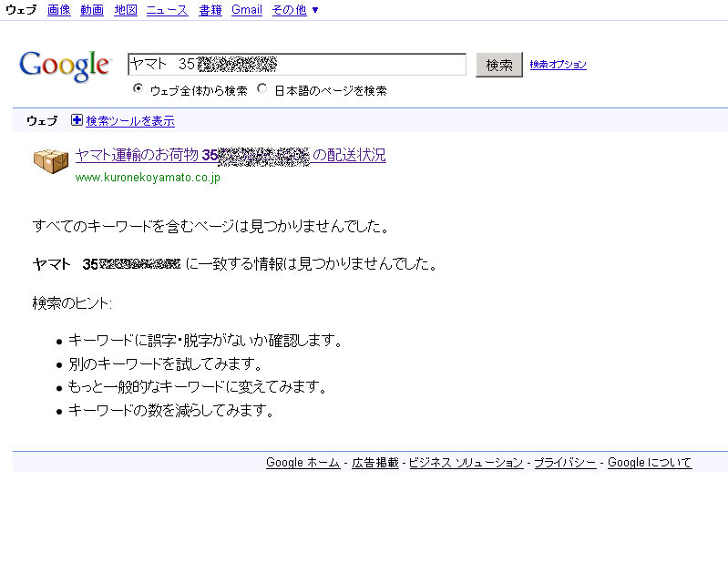Click the すべてのキーワードを含むページは見つかりませんでした text
Image resolution: width=728 pixels, height=573 pixels.
(210, 226)
